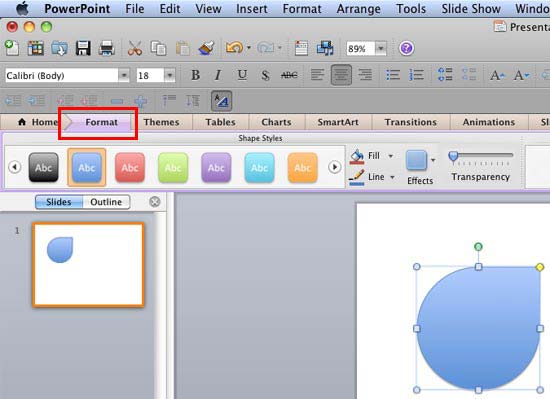Open the font name dropdown
The image size is (550, 399).
[123, 75]
